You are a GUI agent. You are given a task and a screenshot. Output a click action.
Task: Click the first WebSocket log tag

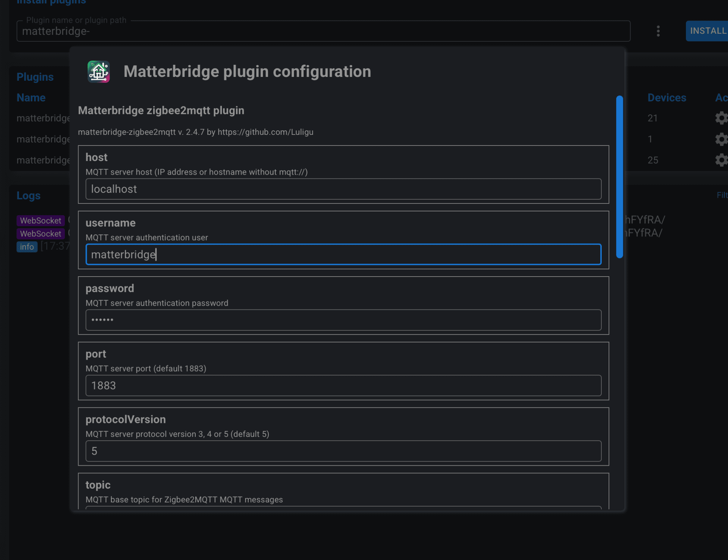pyautogui.click(x=41, y=221)
